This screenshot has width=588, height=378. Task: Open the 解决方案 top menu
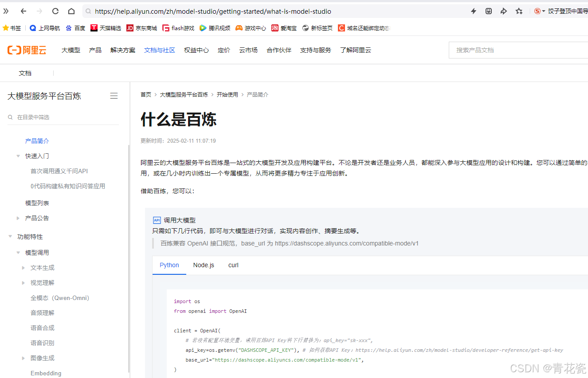(123, 50)
